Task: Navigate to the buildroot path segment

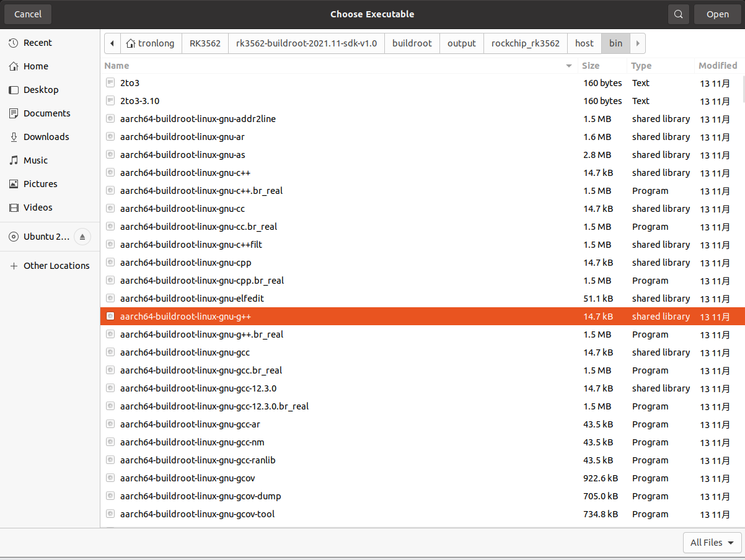Action: (412, 43)
